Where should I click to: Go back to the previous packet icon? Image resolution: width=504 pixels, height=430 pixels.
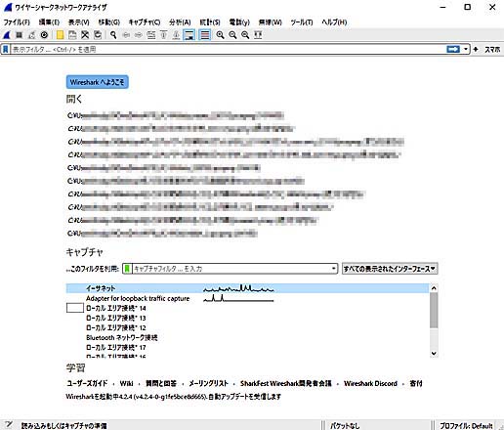pos(126,35)
